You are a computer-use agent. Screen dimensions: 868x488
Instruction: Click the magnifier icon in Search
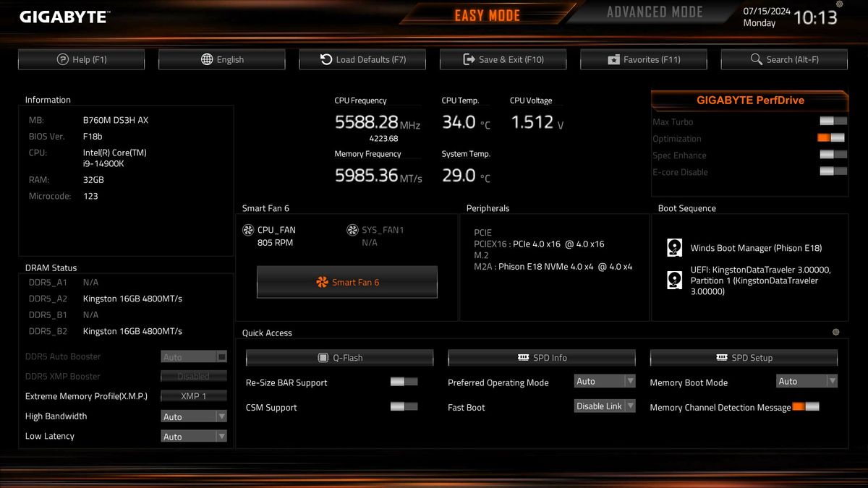click(757, 59)
